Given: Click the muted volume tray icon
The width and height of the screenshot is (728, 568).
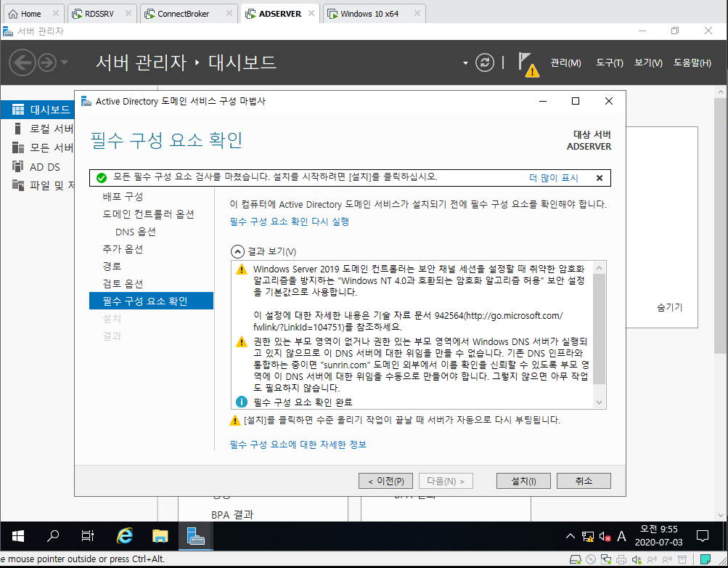Looking at the screenshot, I should 605,537.
